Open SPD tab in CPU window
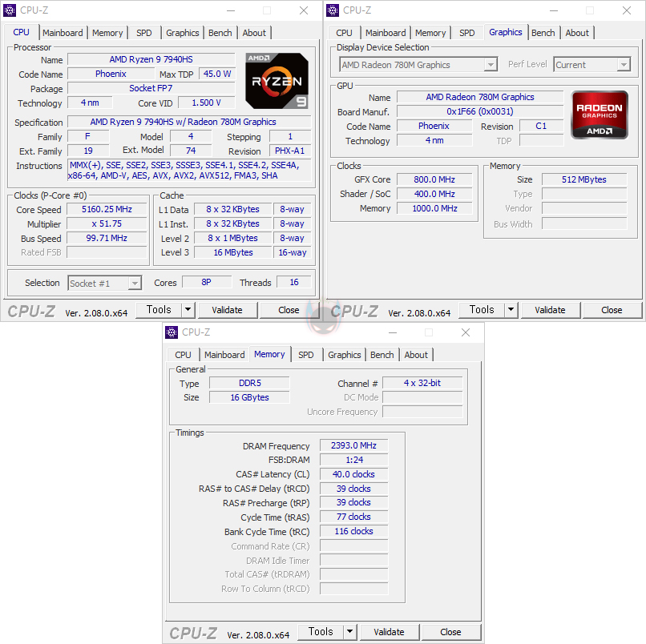 144,33
